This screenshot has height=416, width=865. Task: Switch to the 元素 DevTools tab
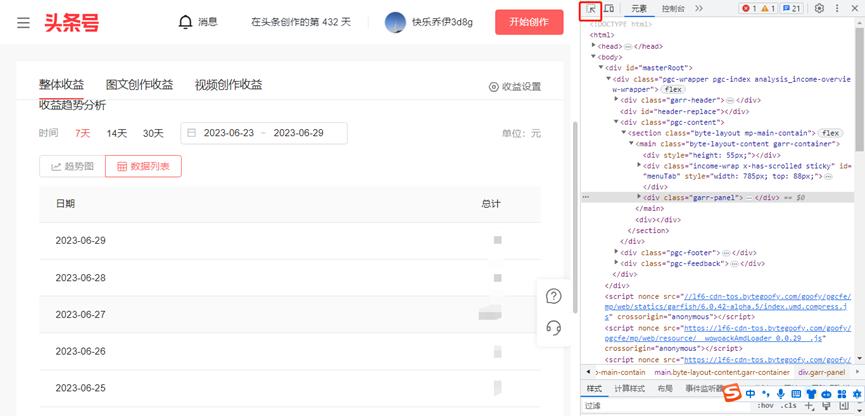coord(639,8)
